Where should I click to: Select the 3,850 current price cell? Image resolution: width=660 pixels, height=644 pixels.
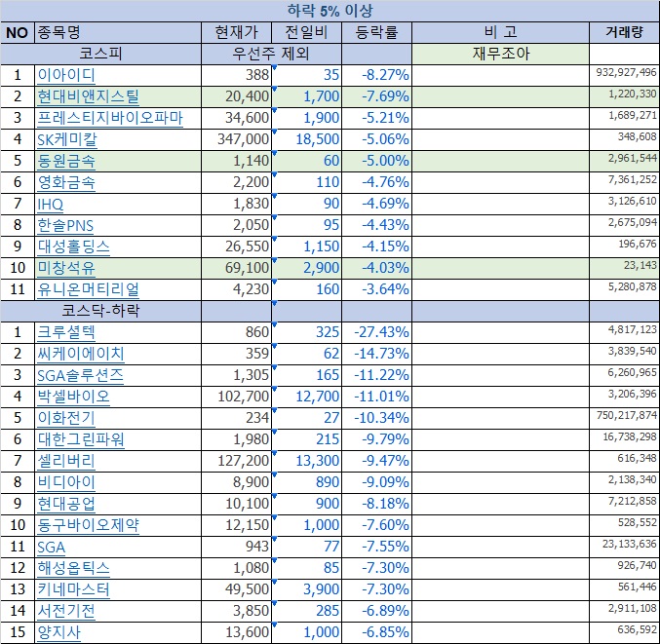pyautogui.click(x=236, y=612)
